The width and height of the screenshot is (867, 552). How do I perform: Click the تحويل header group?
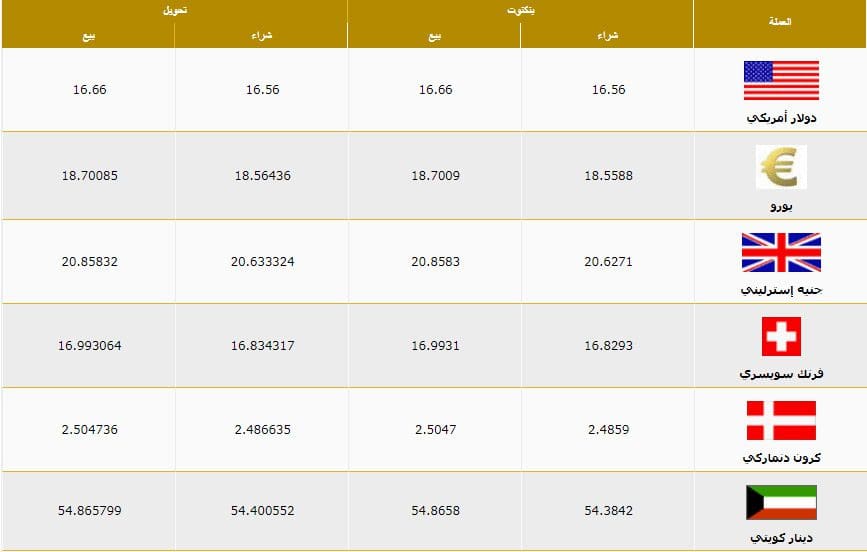[x=175, y=11]
